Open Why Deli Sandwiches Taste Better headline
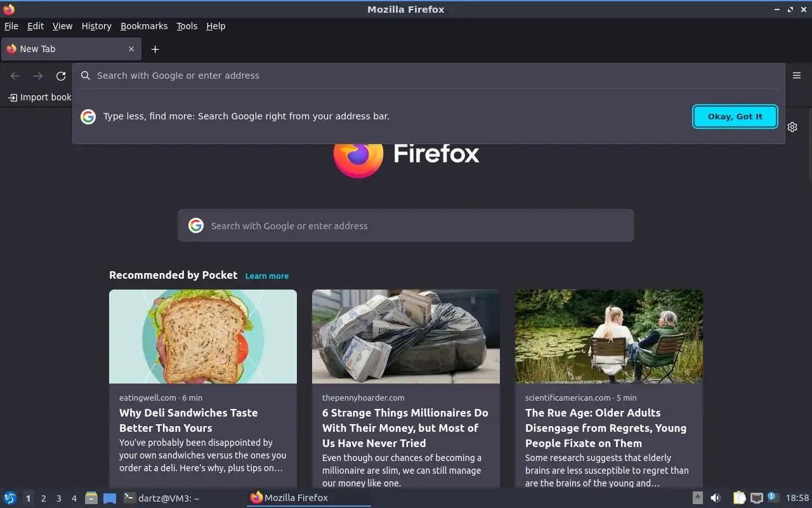The width and height of the screenshot is (812, 508). [x=188, y=420]
